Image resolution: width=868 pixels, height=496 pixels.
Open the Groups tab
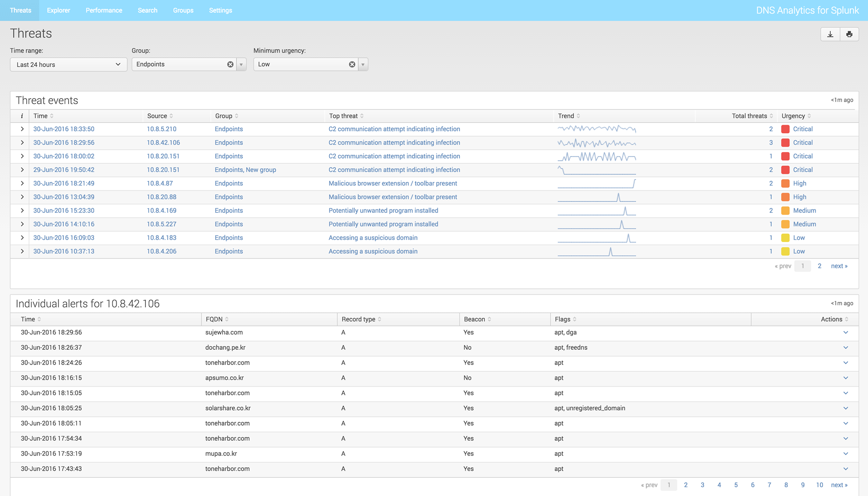tap(183, 10)
